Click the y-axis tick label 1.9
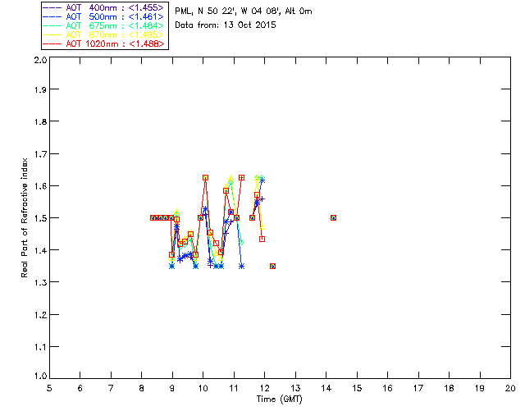Viewport: 525px width, 420px height. pos(40,89)
